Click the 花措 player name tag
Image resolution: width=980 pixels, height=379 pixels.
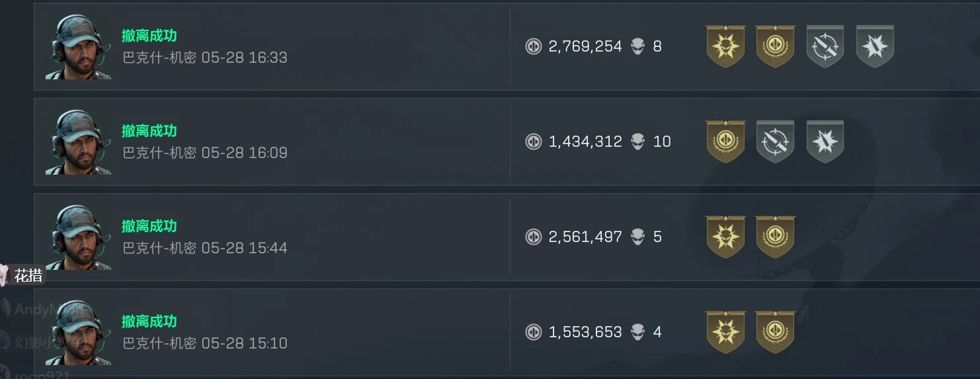(x=28, y=276)
